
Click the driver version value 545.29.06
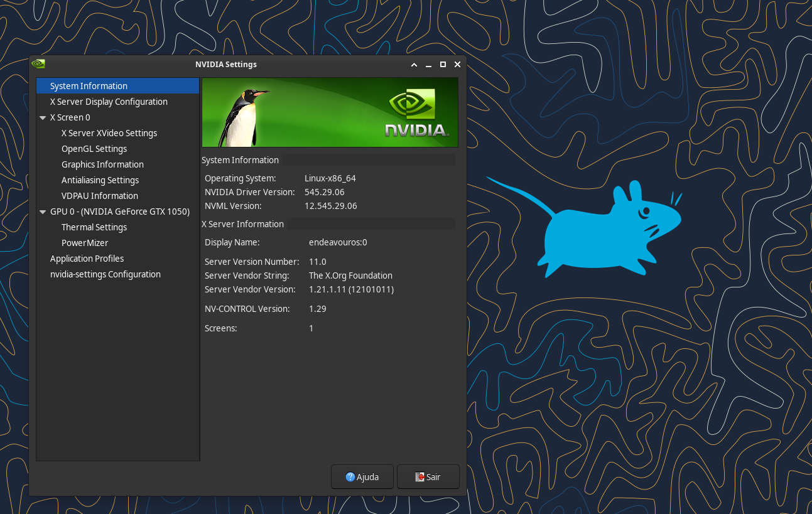click(x=324, y=192)
